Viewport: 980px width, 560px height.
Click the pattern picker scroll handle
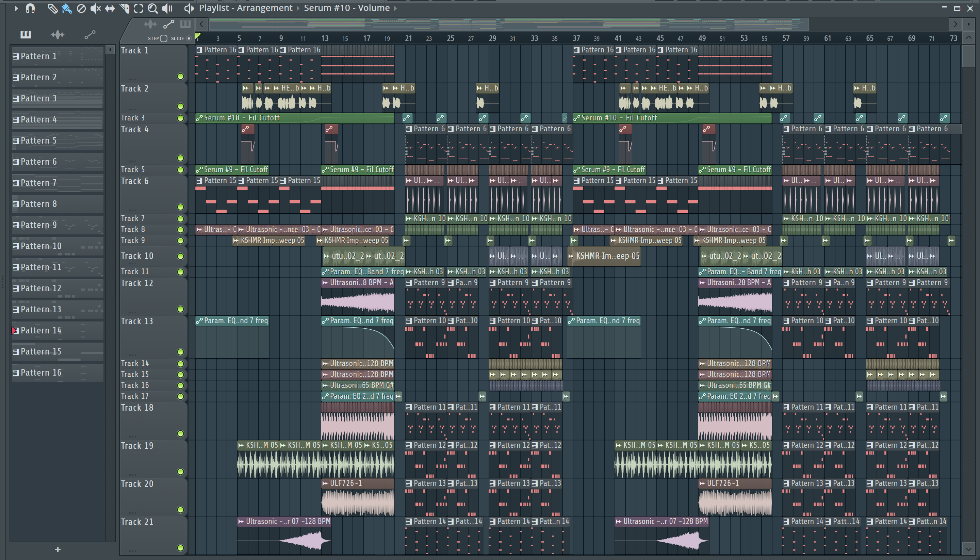coord(110,50)
